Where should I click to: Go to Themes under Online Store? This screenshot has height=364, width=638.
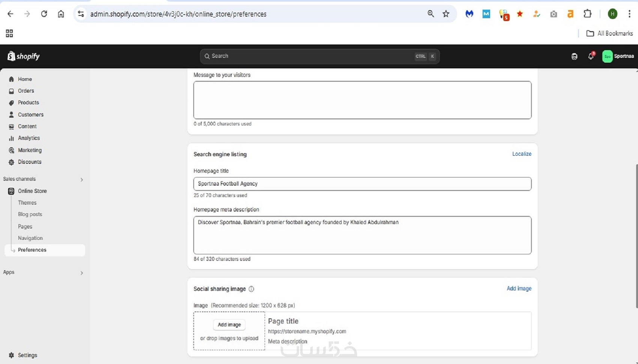[27, 203]
